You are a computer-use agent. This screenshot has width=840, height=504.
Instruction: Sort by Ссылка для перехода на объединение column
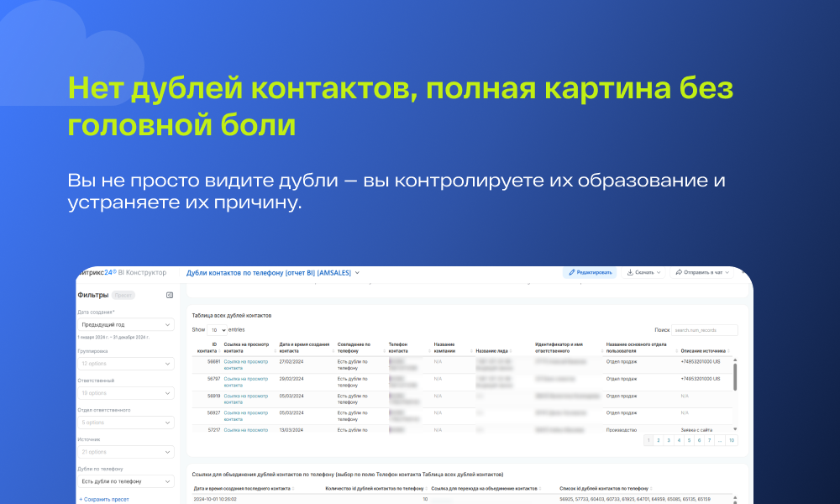(540, 489)
